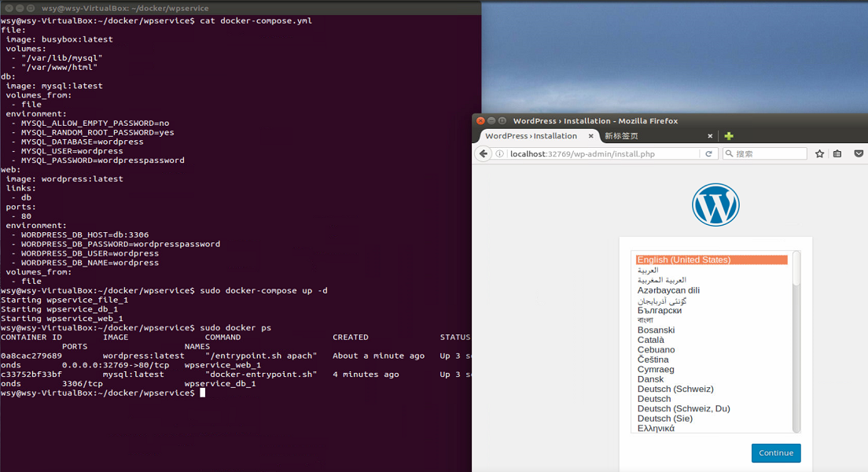
Task: Open a new tab with the green plus
Action: pos(729,136)
